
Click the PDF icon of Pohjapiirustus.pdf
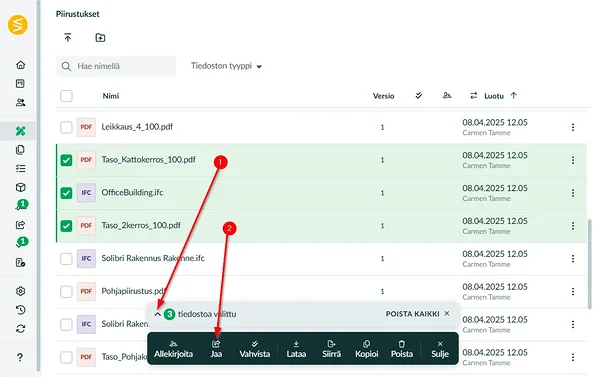click(86, 292)
